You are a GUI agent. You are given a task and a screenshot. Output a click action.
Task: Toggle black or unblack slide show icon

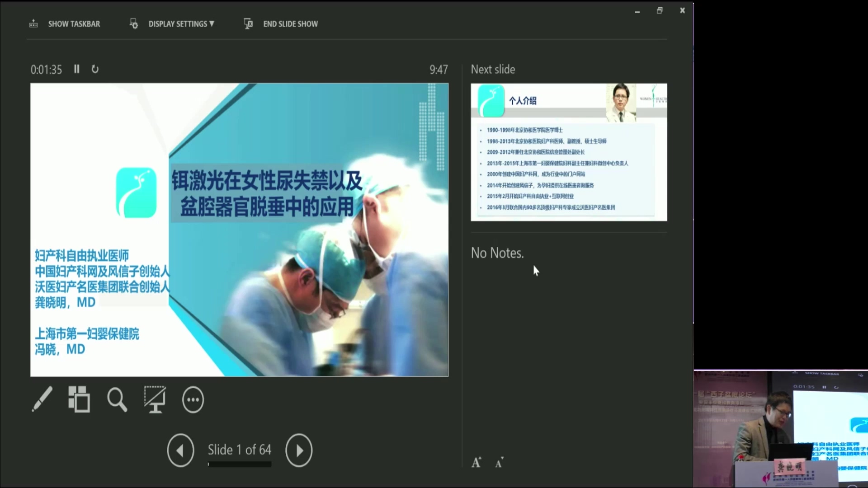point(155,400)
